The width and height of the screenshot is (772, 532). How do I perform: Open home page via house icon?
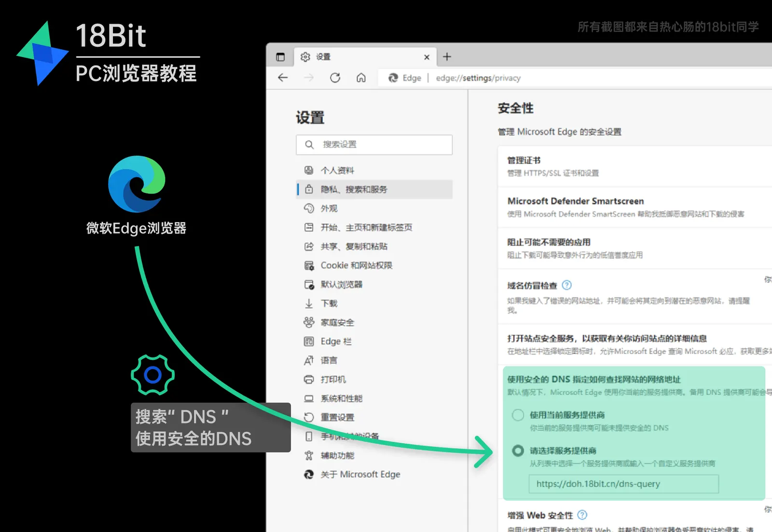click(x=361, y=78)
